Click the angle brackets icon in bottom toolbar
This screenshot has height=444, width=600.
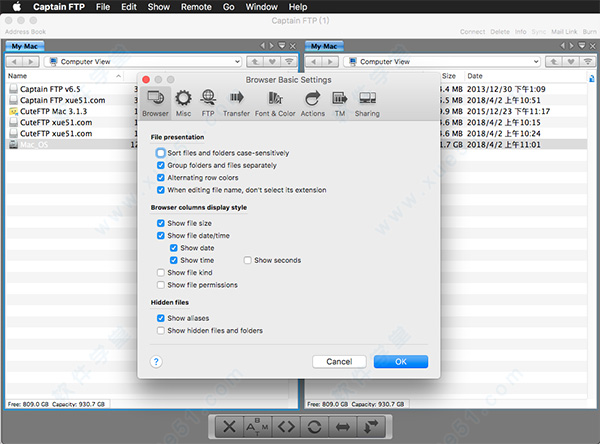tap(286, 426)
